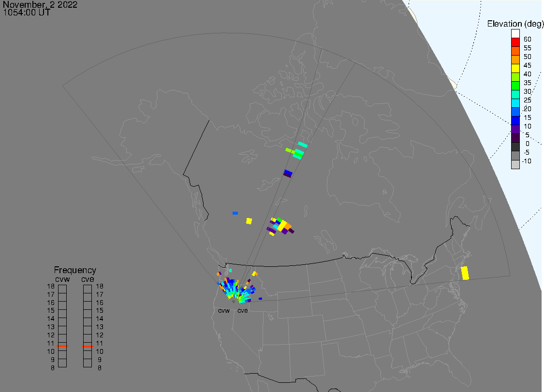Click the '14' label left of cvw bar

tap(51, 319)
